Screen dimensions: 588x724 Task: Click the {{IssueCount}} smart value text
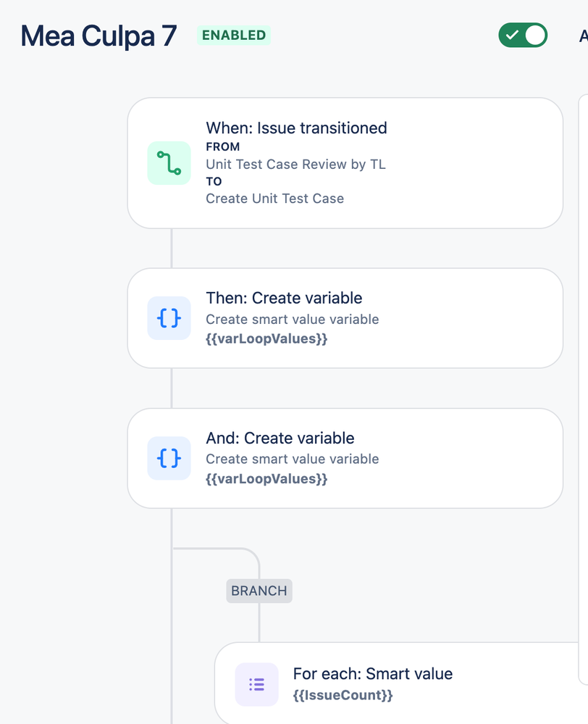(343, 695)
